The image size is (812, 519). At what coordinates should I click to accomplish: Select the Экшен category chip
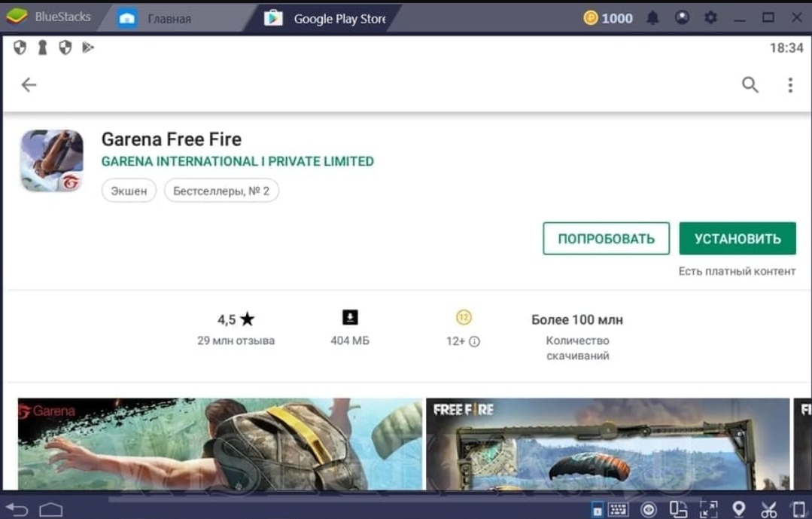[129, 191]
